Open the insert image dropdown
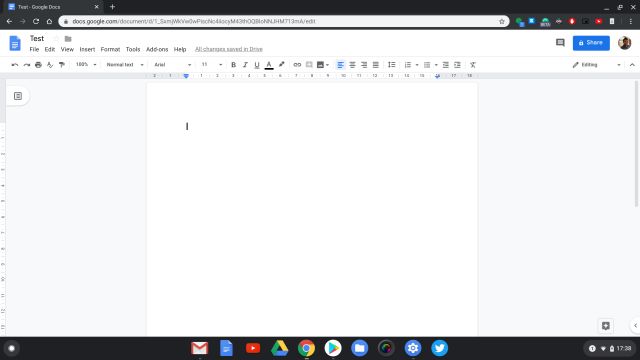 pyautogui.click(x=323, y=65)
